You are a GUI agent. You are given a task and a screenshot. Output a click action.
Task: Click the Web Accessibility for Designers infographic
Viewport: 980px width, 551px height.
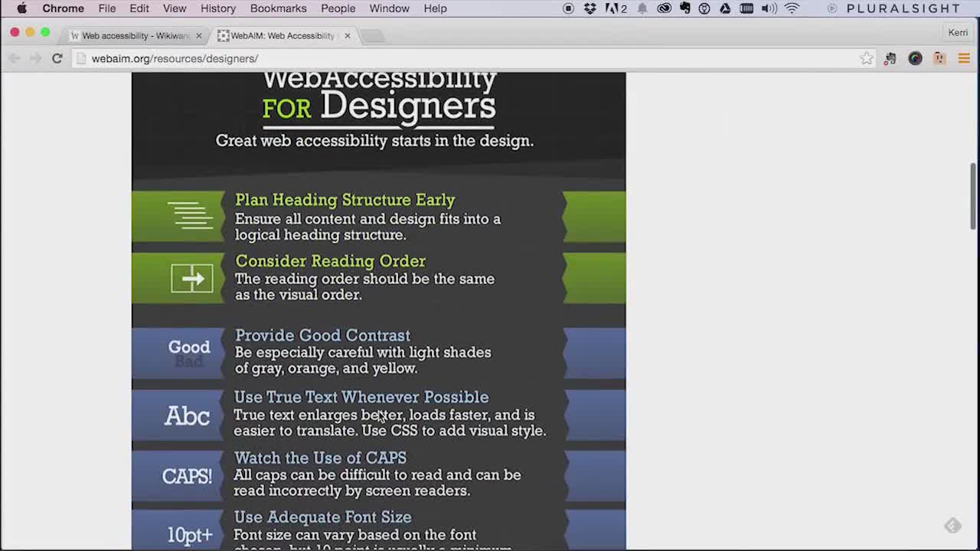coord(378,306)
